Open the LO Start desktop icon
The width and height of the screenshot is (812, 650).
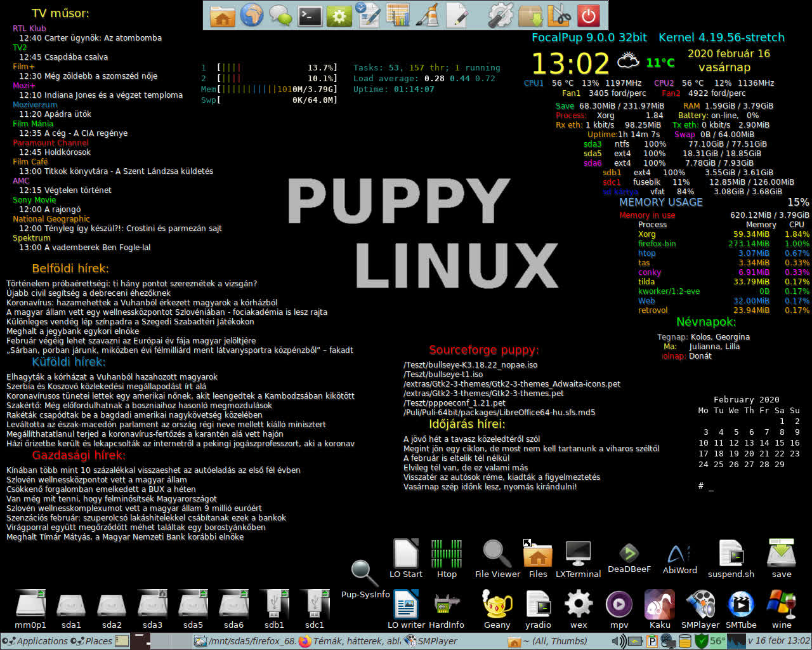[406, 559]
